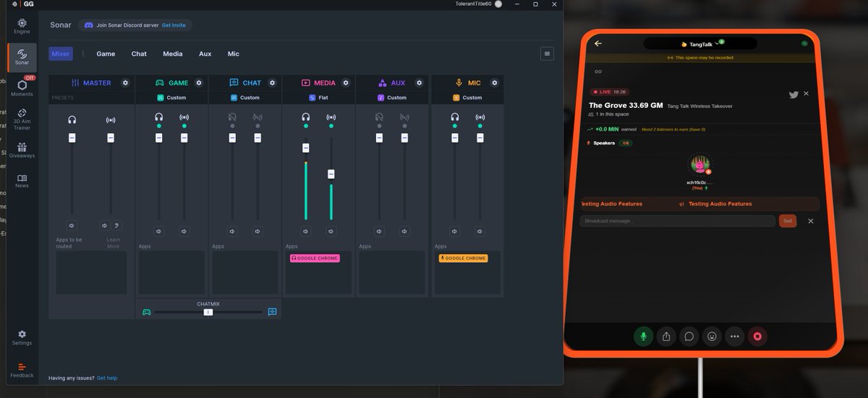The image size is (868, 398).
Task: Close the broadcast message bar
Action: click(810, 221)
